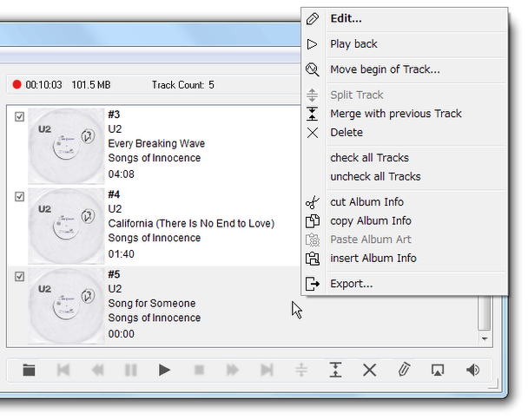This screenshot has width=528, height=420.
Task: Select Merge with previous Track
Action: [395, 114]
